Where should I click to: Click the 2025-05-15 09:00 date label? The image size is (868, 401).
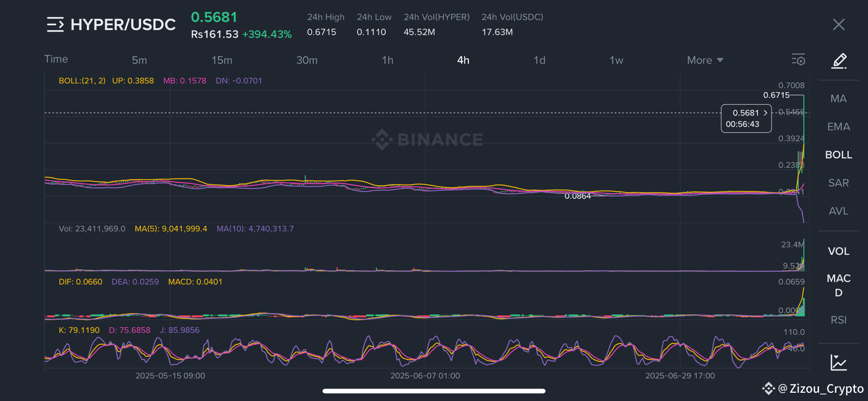pyautogui.click(x=170, y=376)
